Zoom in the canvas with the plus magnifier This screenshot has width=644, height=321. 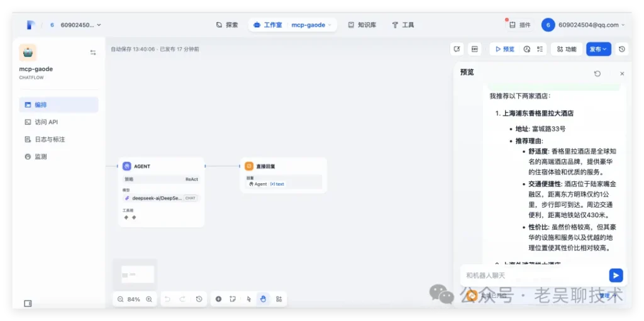[x=149, y=299]
